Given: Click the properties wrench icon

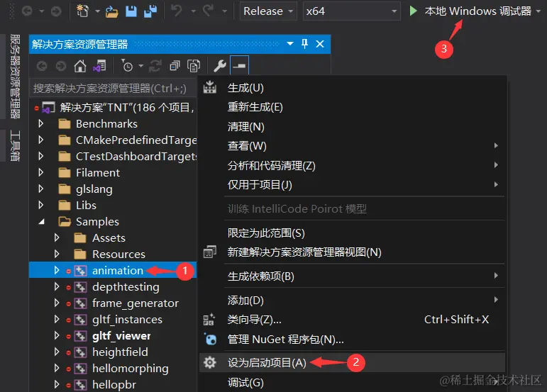Looking at the screenshot, I should point(220,65).
